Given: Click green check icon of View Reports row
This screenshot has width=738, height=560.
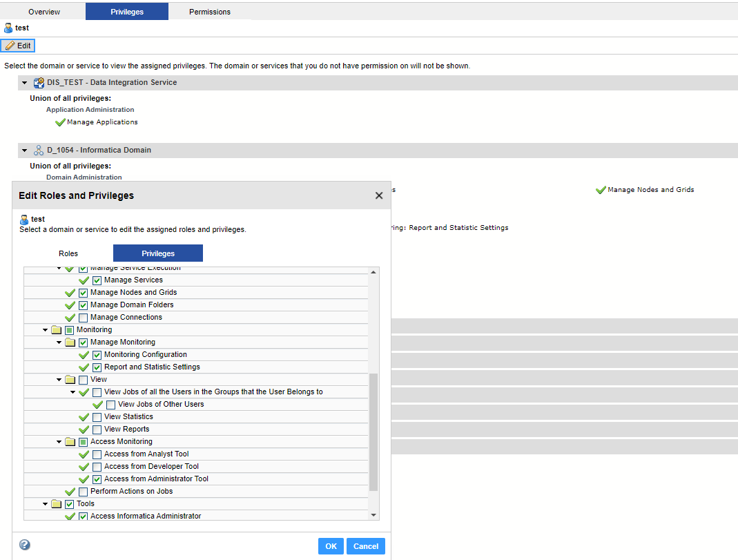Looking at the screenshot, I should pos(84,429).
